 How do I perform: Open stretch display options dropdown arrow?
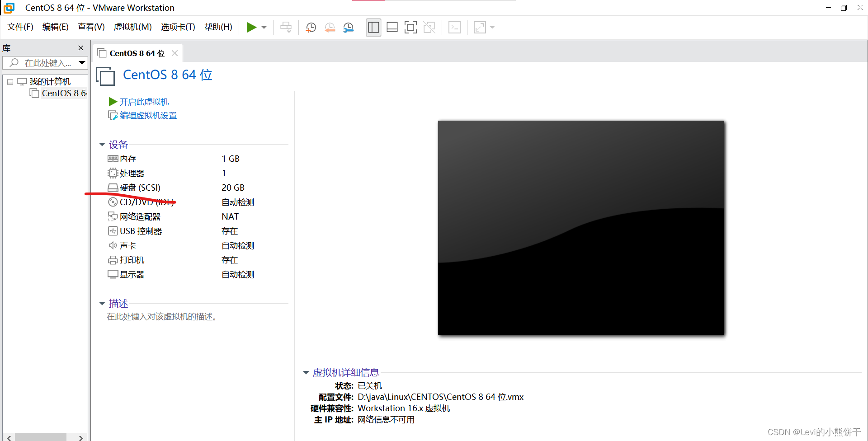[492, 28]
